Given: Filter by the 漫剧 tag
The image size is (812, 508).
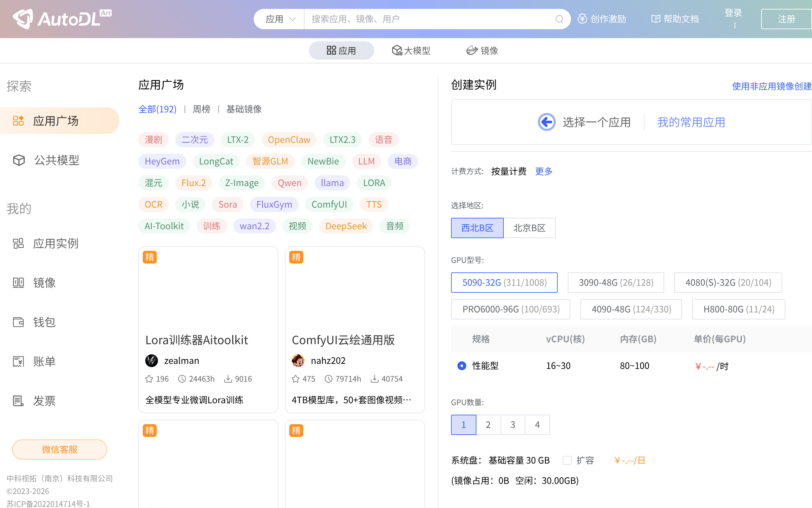Looking at the screenshot, I should [153, 139].
